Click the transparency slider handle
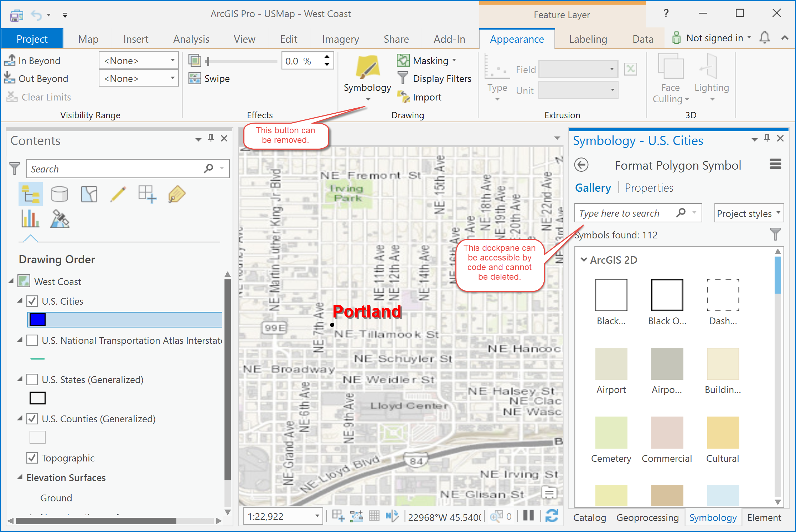The image size is (796, 532). pos(207,61)
